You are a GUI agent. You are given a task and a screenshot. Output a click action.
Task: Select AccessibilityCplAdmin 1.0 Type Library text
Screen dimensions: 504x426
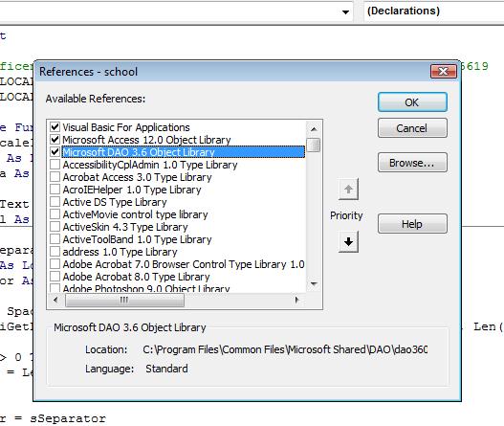(x=150, y=165)
